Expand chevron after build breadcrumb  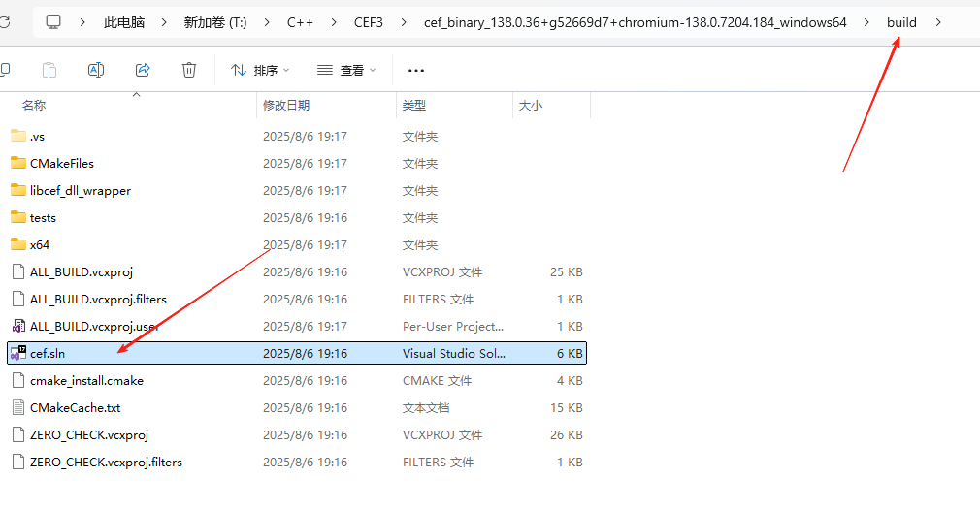click(938, 22)
